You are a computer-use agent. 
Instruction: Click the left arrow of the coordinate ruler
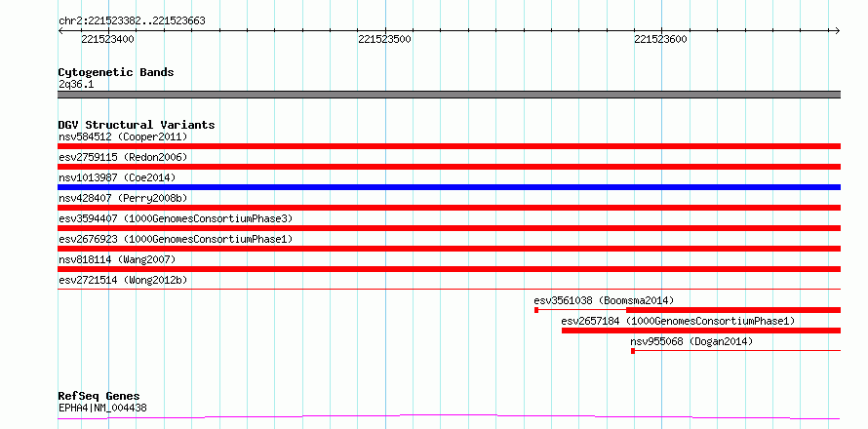[60, 30]
